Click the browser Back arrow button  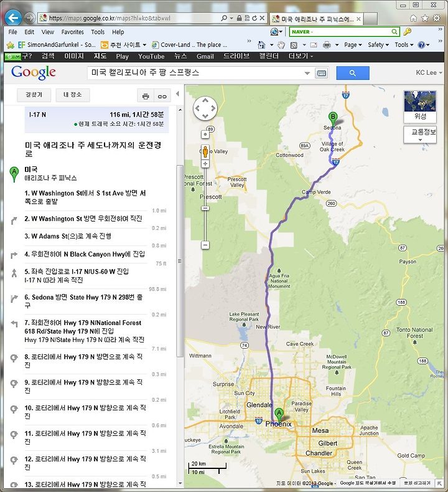(x=13, y=17)
